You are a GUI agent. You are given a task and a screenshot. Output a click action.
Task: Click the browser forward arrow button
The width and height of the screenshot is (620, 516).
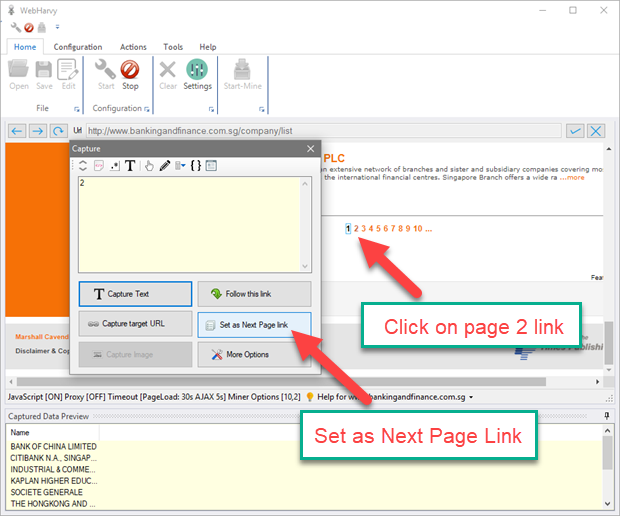(x=38, y=130)
